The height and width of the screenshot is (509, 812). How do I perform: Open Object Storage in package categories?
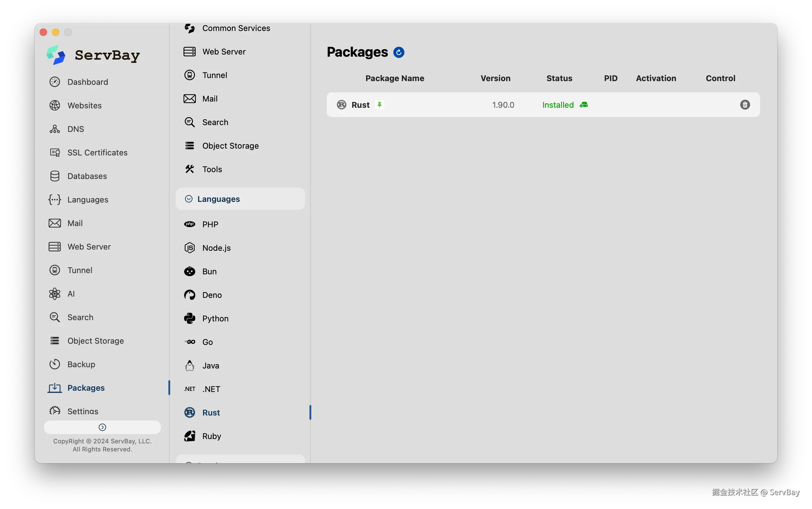(x=231, y=146)
